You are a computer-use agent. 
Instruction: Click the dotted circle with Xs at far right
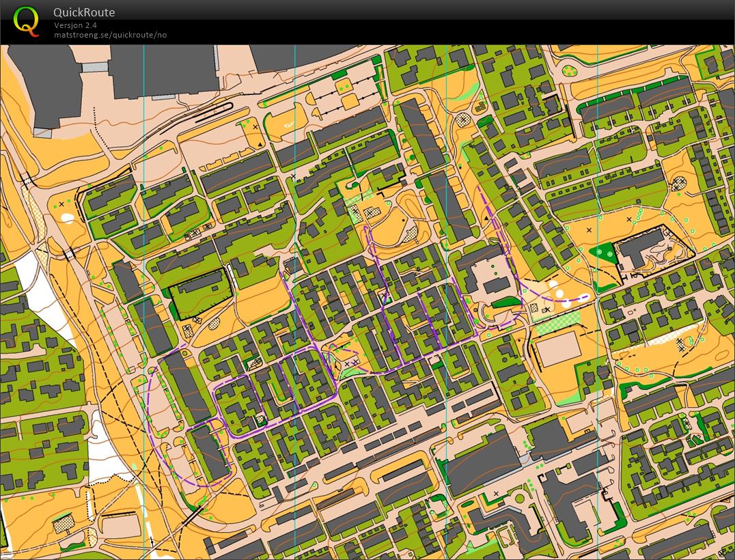point(678,184)
